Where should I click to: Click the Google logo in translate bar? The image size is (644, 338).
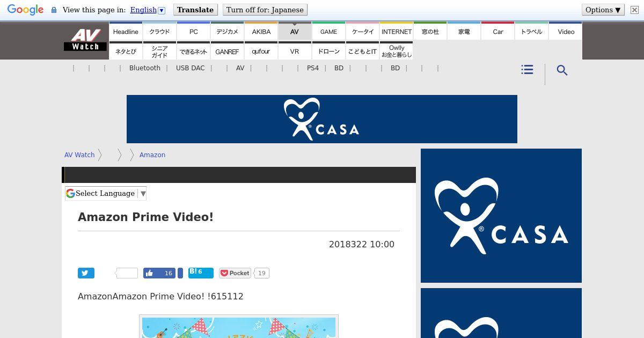[25, 10]
